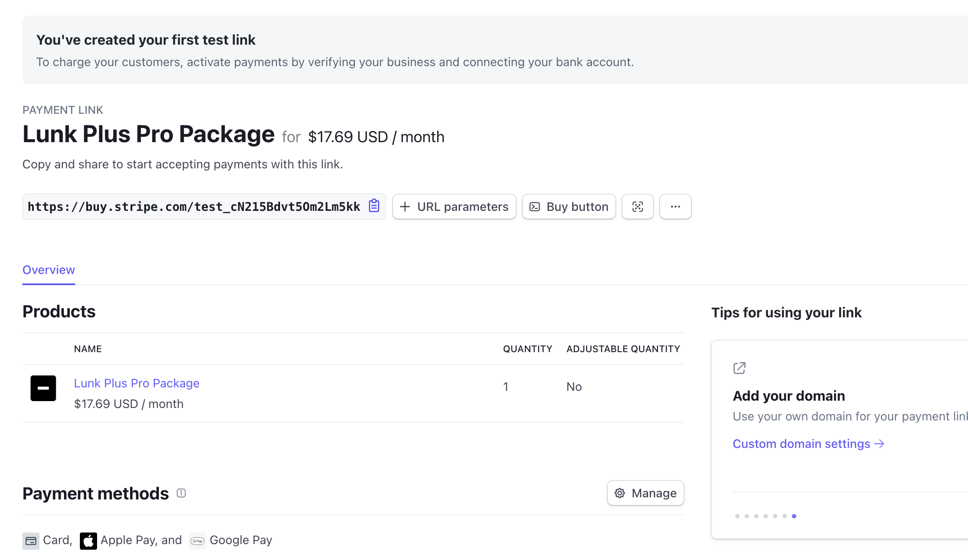Screen dimensions: 968x560
Task: Open URL parameters panel
Action: (454, 206)
